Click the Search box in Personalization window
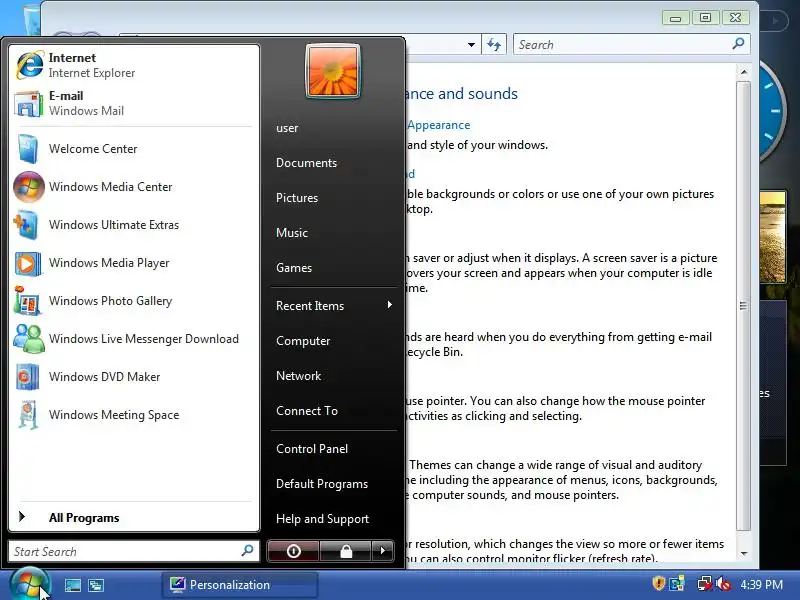 point(632,45)
